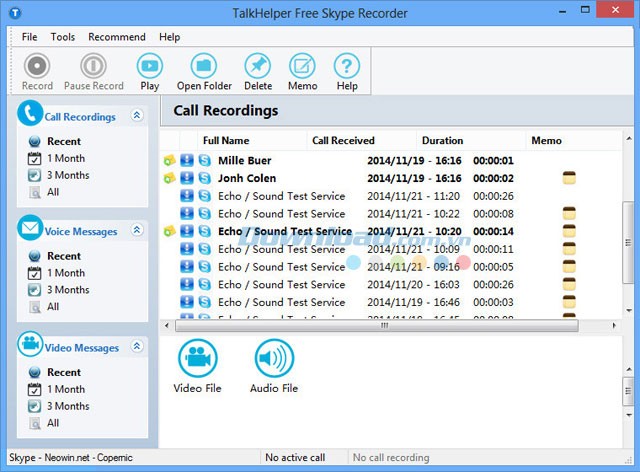This screenshot has width=640, height=472.
Task: Open memo note for 2014/11/20 16:03 recording
Action: pos(569,285)
